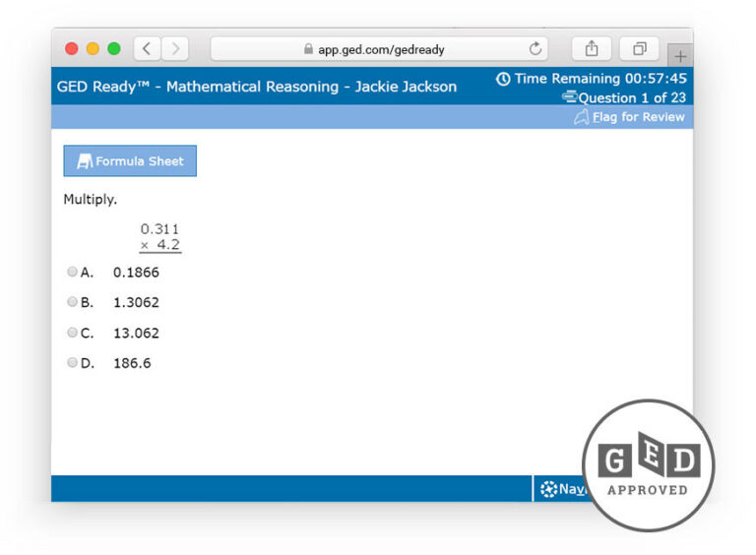Click the clock icon beside Time Remaining
756x555 pixels.
tap(503, 79)
